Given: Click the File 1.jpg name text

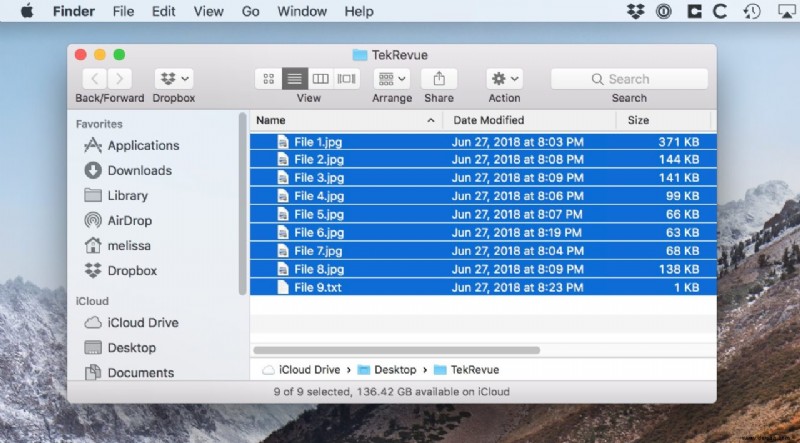Looking at the screenshot, I should tap(318, 142).
